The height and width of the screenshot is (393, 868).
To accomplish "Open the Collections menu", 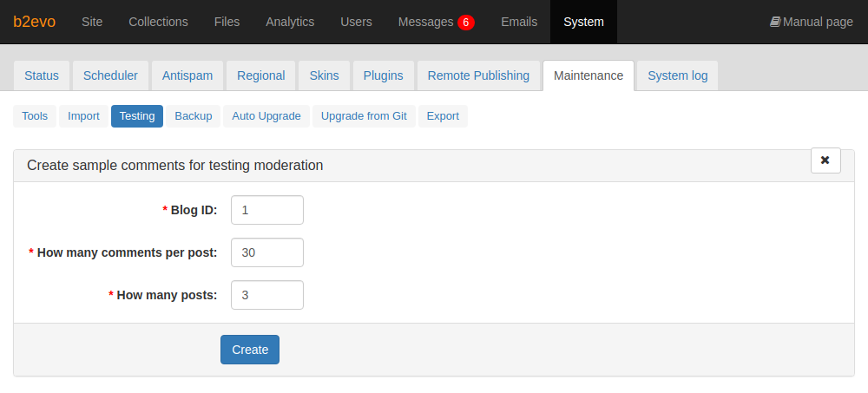I will (x=158, y=22).
